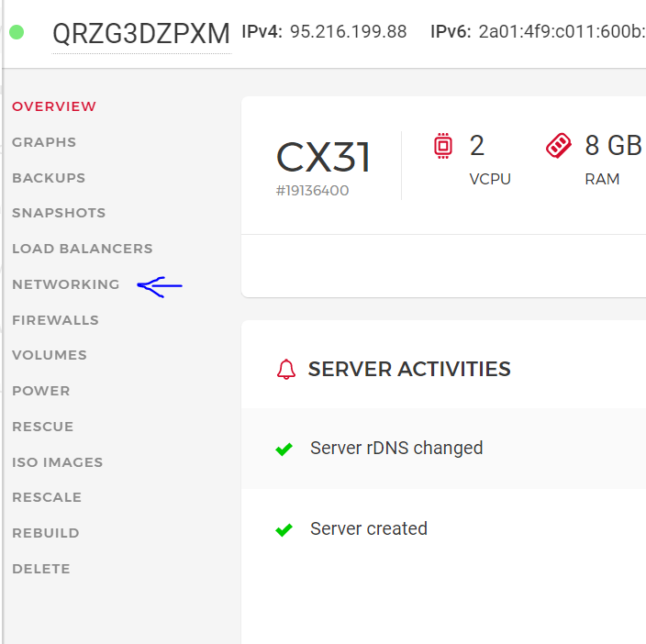Go to the Graphs section
646x644 pixels.
44,142
